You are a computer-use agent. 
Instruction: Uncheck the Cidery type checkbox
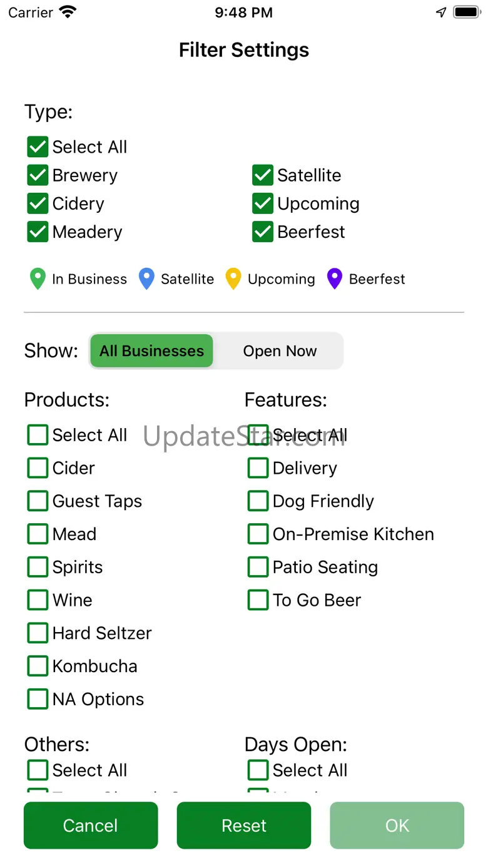(38, 203)
